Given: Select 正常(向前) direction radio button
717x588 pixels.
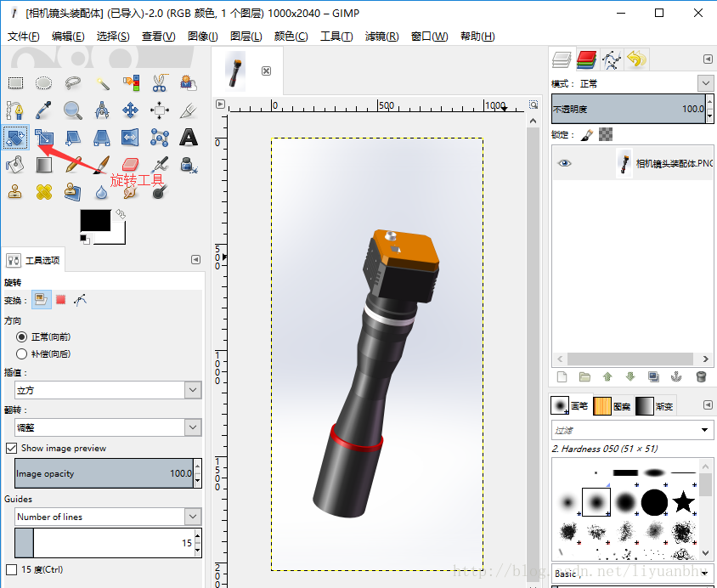Looking at the screenshot, I should point(21,337).
